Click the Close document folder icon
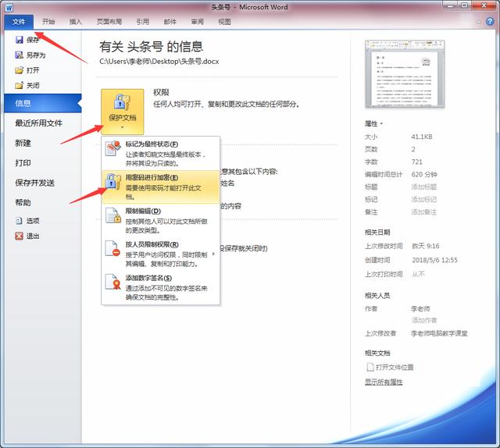This screenshot has height=448, width=500. click(19, 85)
